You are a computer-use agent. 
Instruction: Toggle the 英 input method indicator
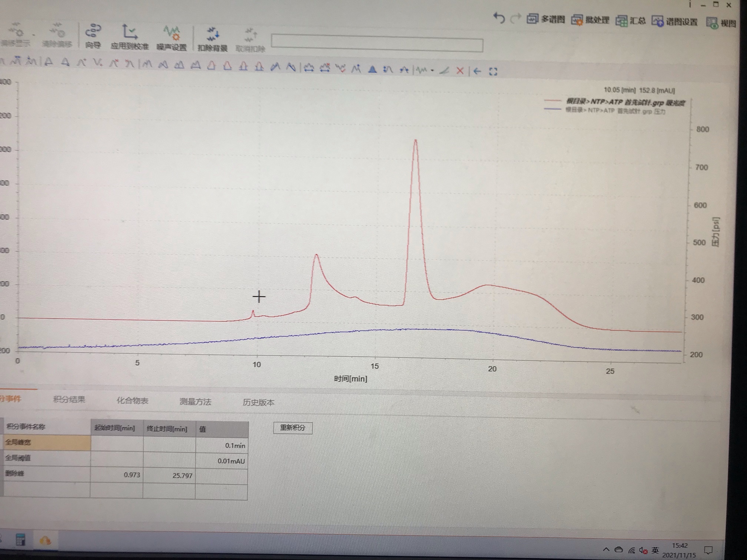point(655,550)
